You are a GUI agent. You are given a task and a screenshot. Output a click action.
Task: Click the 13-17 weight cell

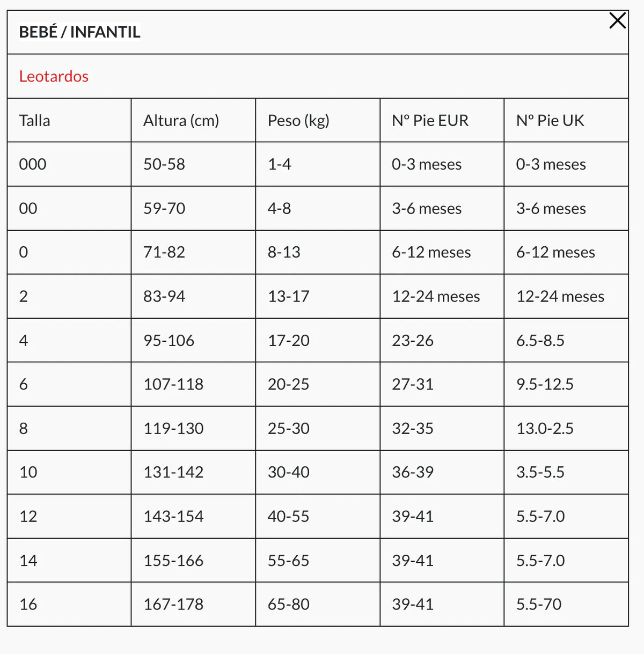[x=289, y=296]
